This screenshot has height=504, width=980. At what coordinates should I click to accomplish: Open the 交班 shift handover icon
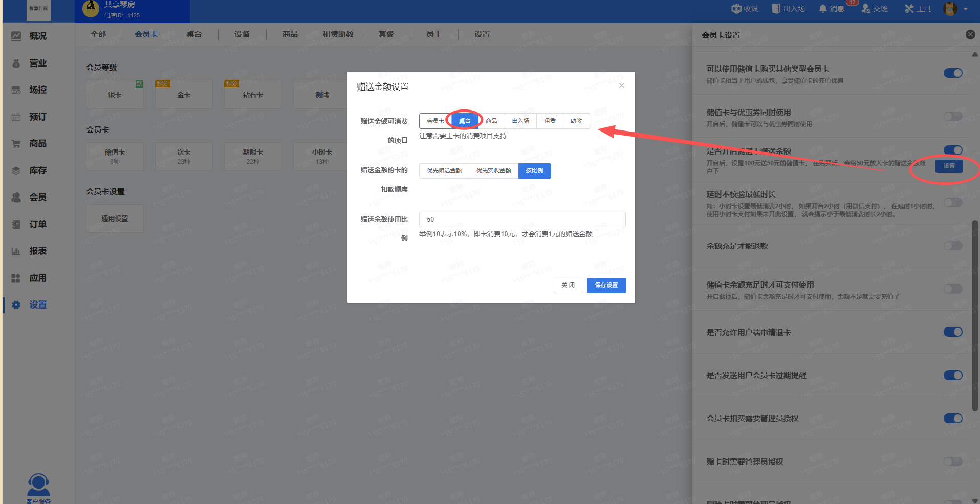(x=866, y=9)
